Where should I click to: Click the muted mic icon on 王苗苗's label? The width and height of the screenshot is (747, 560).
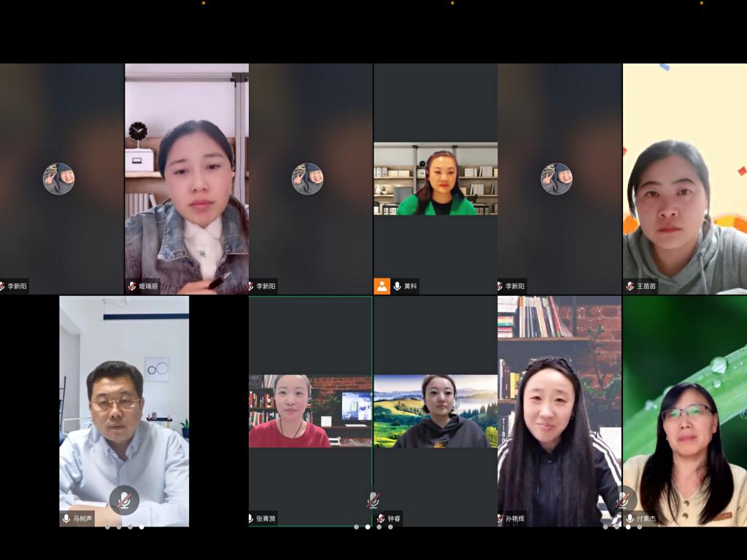point(630,286)
